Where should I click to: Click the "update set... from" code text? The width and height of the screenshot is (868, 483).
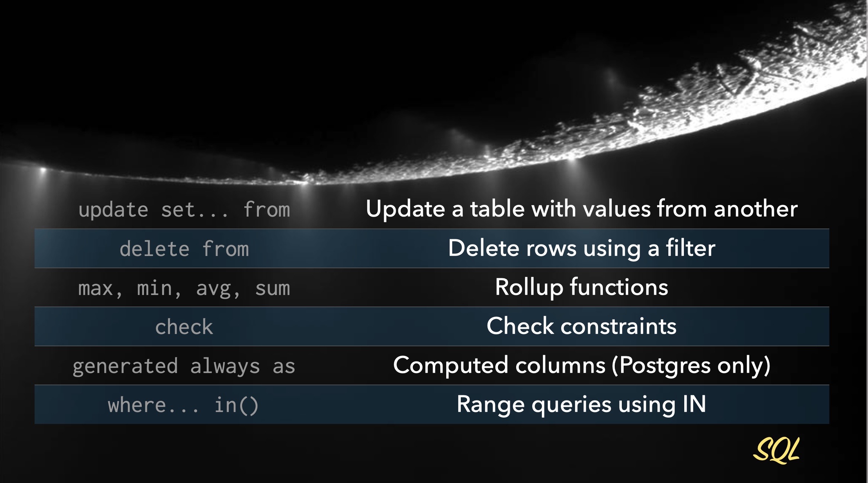coord(184,210)
